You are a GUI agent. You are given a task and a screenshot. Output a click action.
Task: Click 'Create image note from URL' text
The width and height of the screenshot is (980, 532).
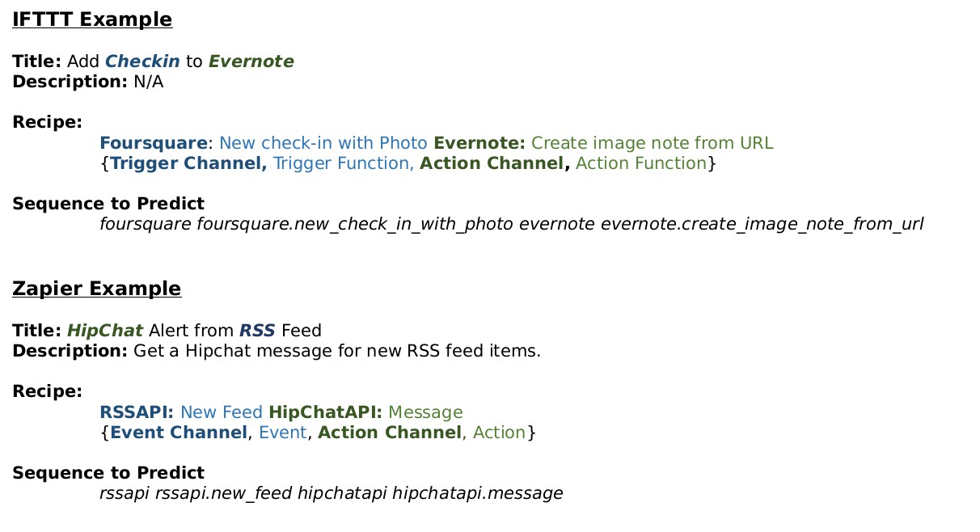(x=653, y=143)
